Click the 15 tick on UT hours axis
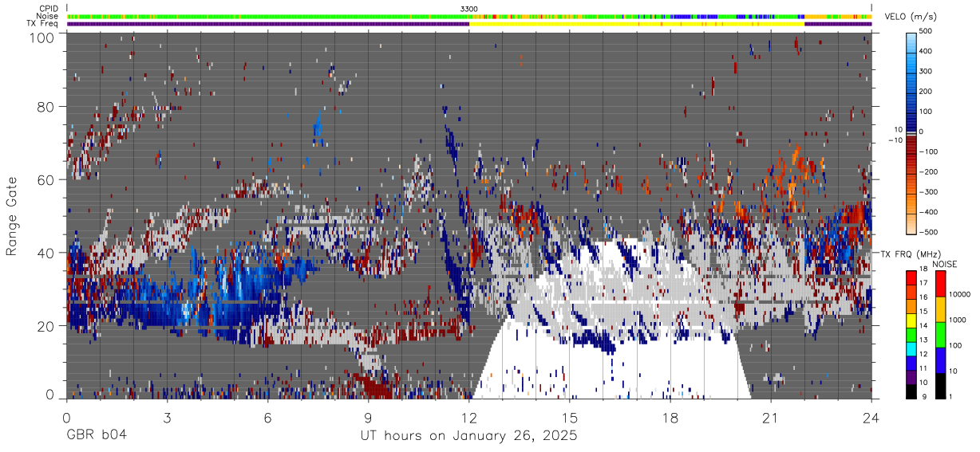 pyautogui.click(x=569, y=419)
